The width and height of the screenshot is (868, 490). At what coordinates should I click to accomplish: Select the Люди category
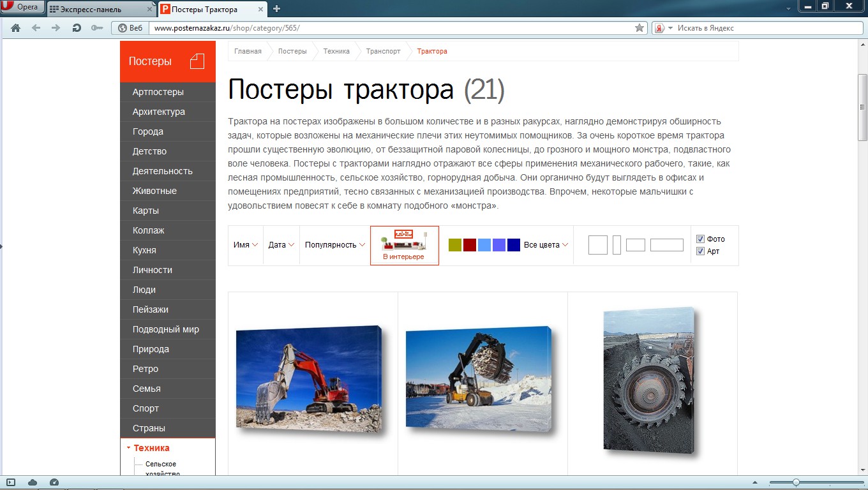tap(168, 290)
